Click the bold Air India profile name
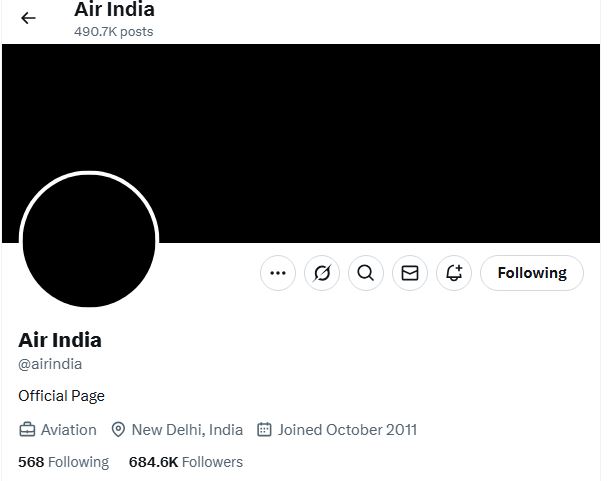Screen dimensions: 613x481 click(x=60, y=340)
